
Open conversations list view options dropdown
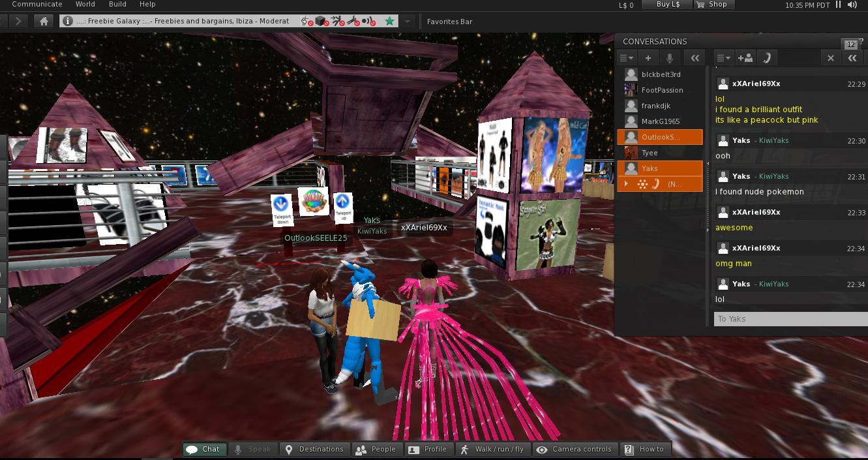[x=627, y=58]
